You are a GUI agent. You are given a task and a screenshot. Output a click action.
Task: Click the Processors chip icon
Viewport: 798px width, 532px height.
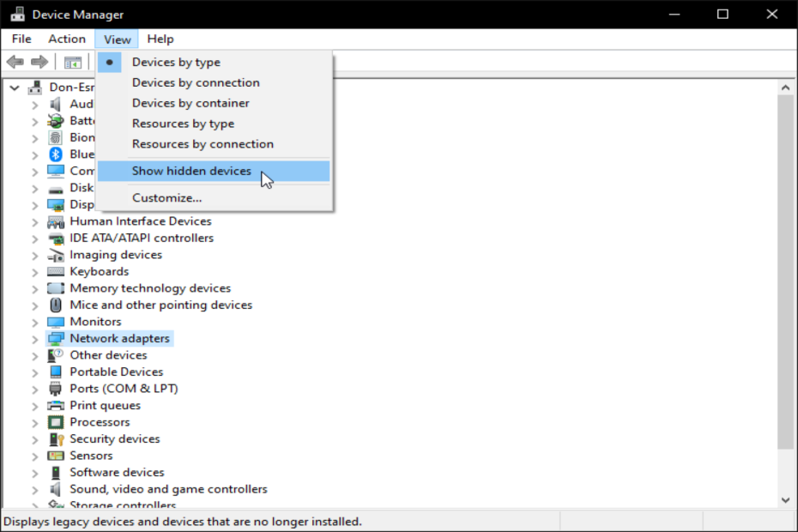[56, 422]
